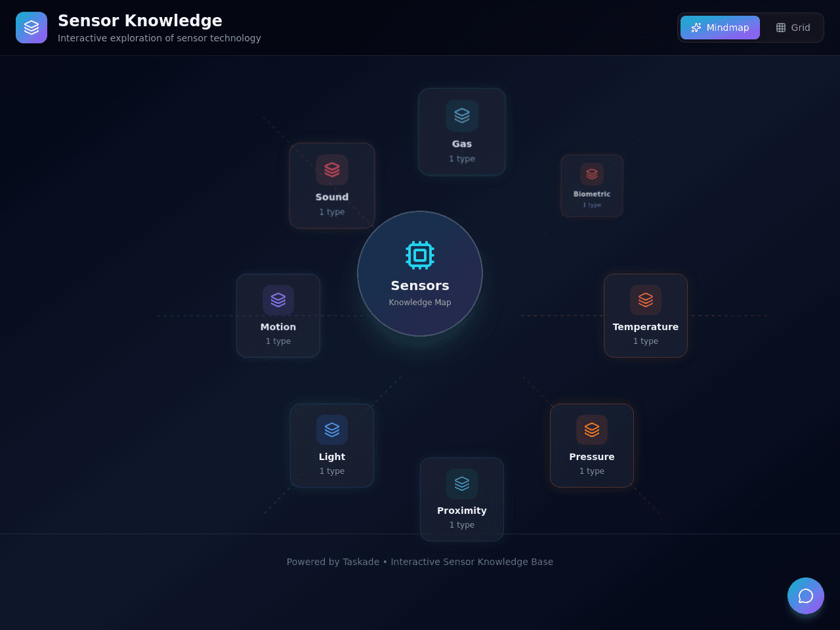The image size is (840, 630).
Task: Click the Temperature layers icon
Action: pos(646,300)
